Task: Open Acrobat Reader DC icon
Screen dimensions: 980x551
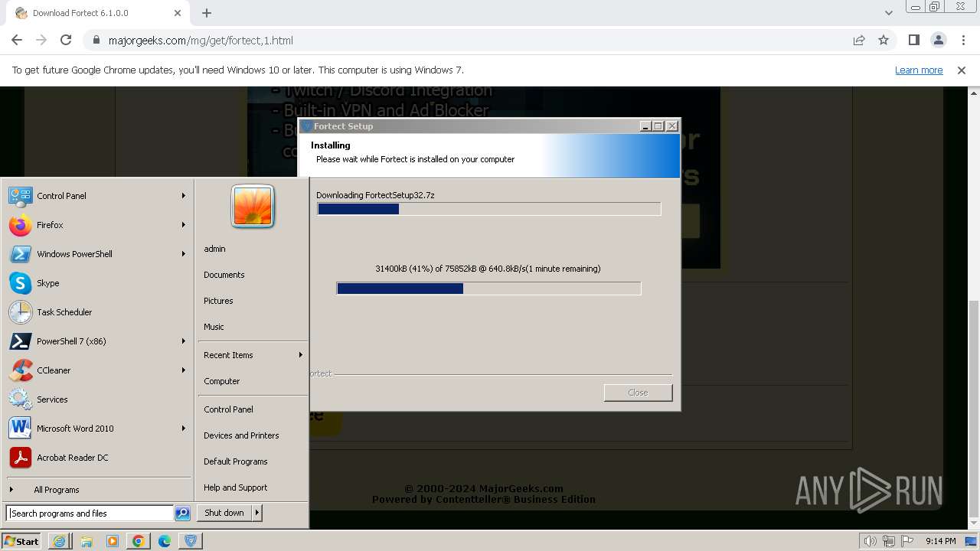Action: tap(20, 458)
